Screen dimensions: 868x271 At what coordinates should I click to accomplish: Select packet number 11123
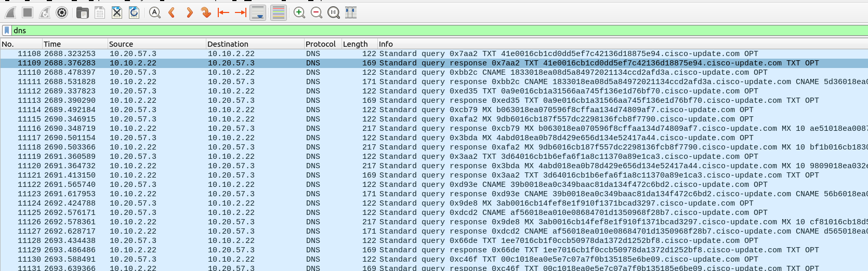coord(434,194)
